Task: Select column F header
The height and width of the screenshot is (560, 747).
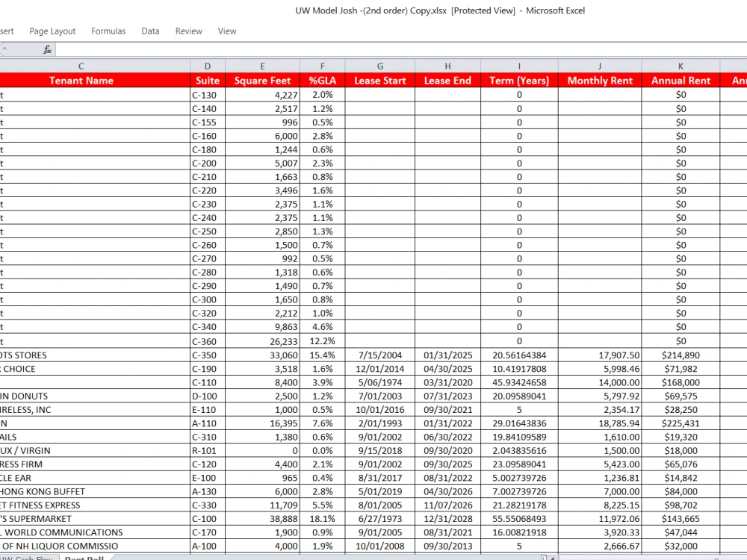Action: pos(322,66)
